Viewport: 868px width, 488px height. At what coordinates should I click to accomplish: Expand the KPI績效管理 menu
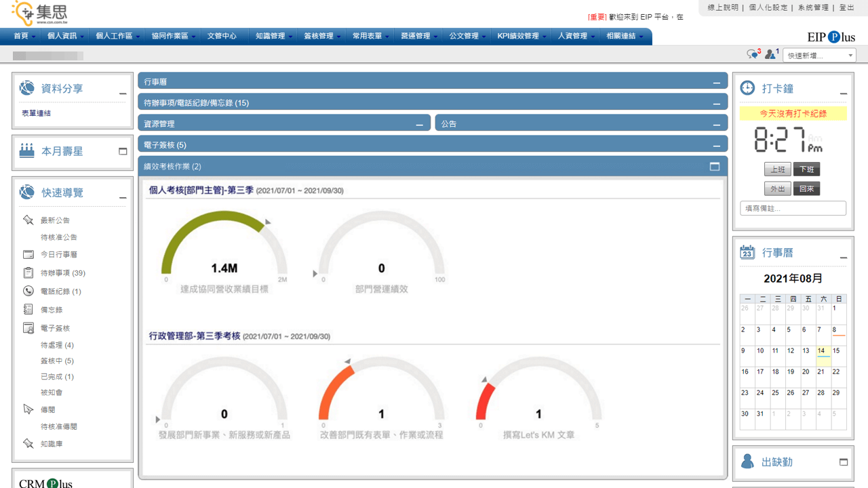pos(521,36)
